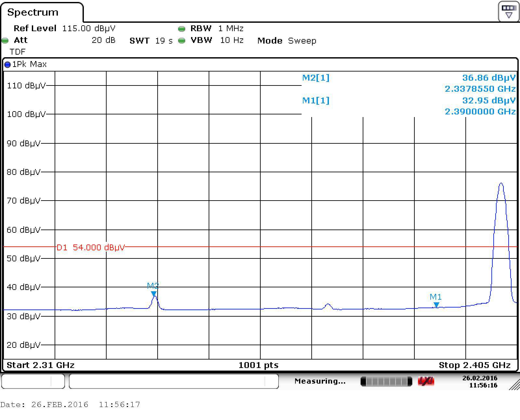Click the 20 dBµV axis label
This screenshot has width=520, height=420.
24,345
